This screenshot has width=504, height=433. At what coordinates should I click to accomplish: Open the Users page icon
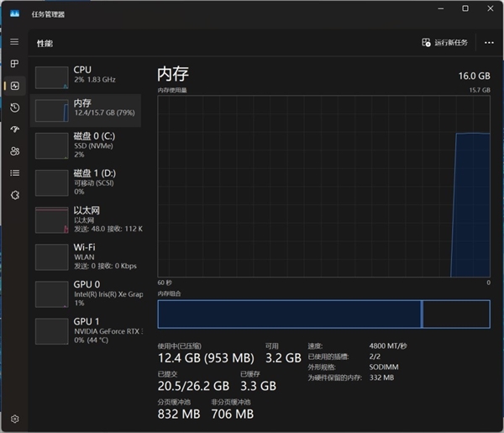coord(14,151)
